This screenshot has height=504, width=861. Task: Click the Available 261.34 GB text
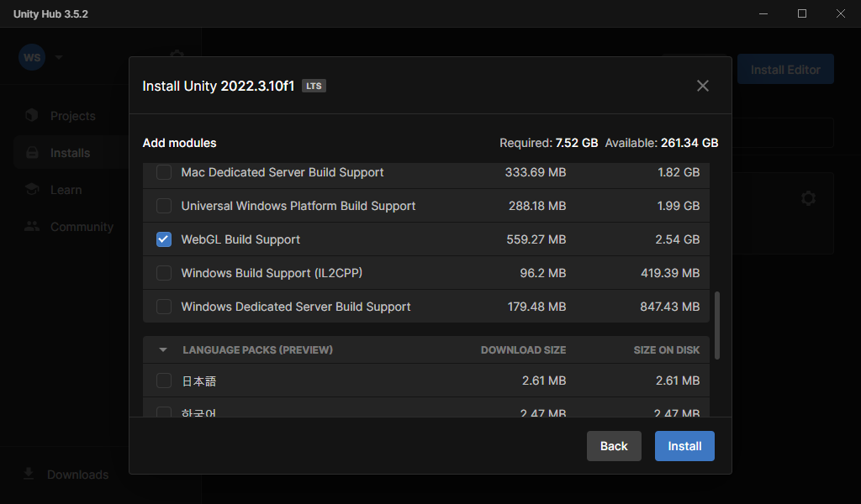tap(662, 143)
